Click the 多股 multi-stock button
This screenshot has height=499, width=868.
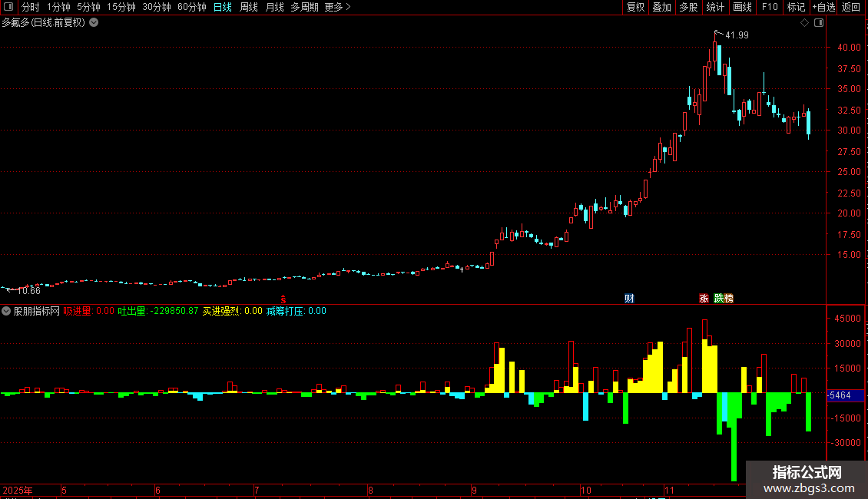[x=688, y=7]
